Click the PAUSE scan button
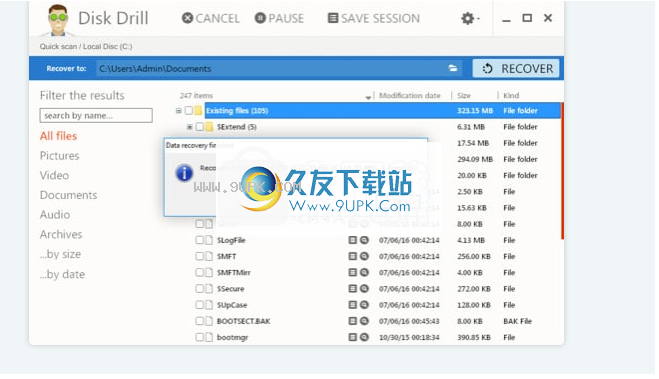The height and width of the screenshot is (379, 659). coord(279,18)
